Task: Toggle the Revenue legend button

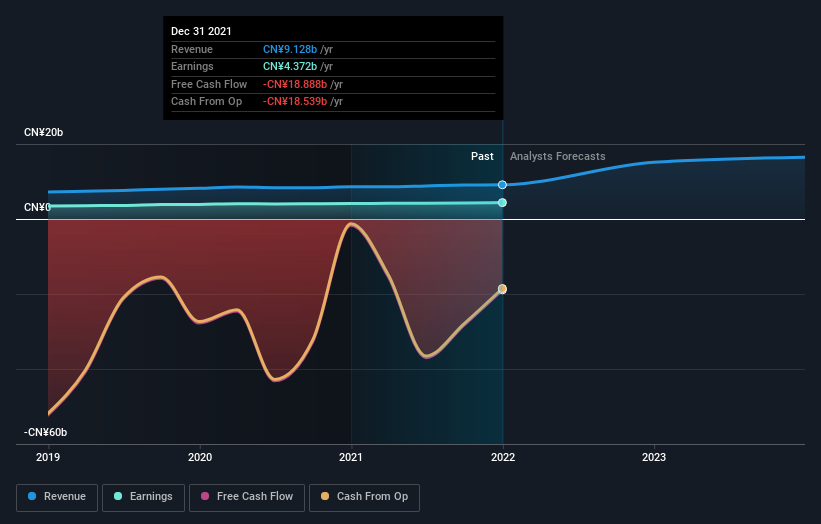Action: 57,497
